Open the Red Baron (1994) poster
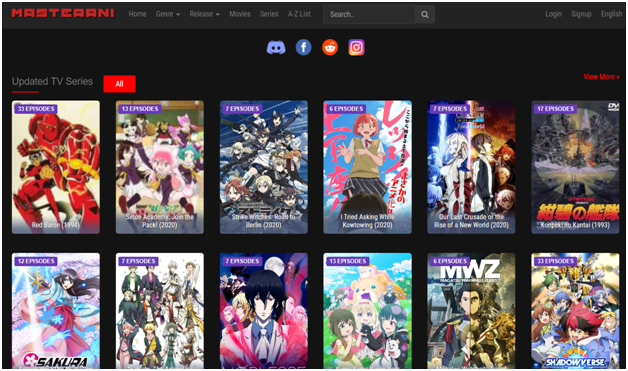This screenshot has width=628, height=371. [56, 167]
